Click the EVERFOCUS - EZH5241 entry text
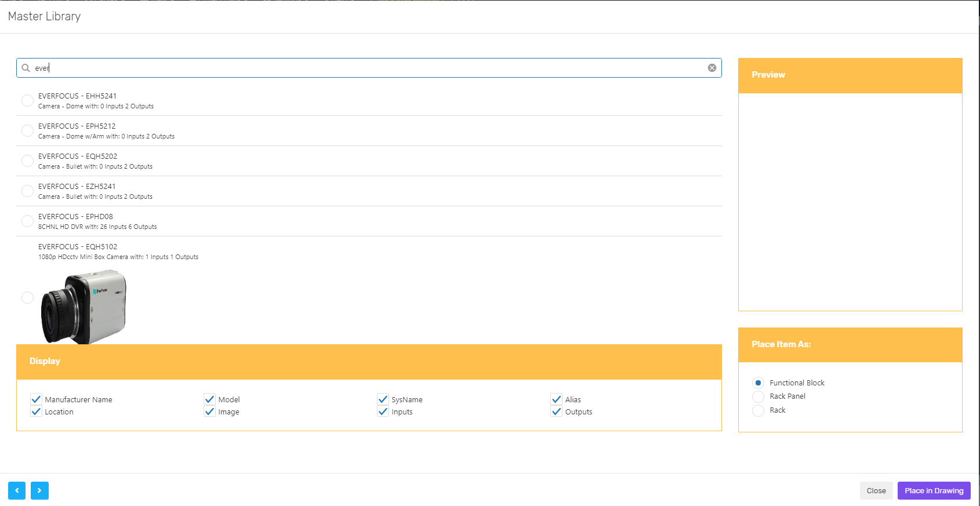 (77, 186)
